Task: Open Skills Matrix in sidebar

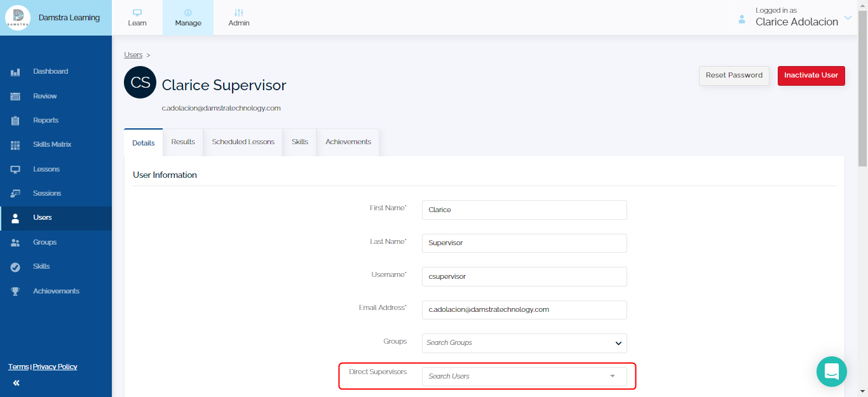Action: tap(56, 145)
